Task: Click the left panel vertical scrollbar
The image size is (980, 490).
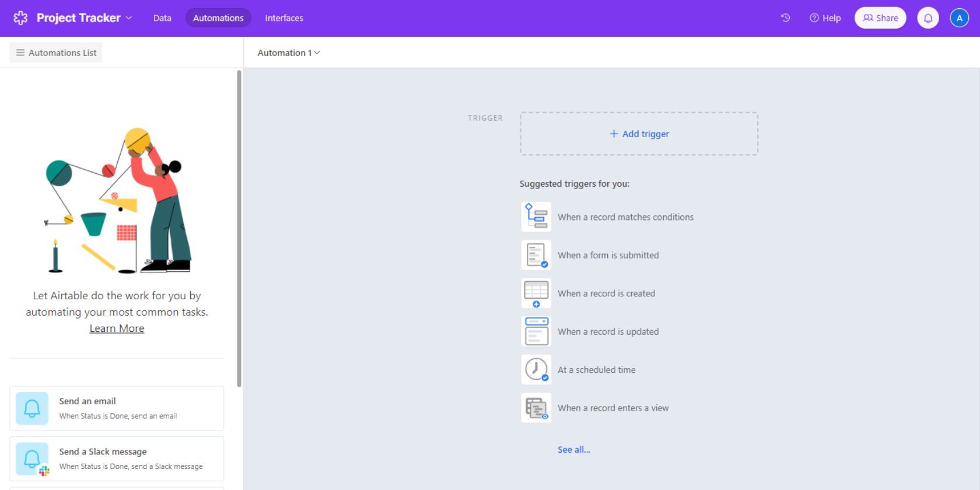Action: click(x=239, y=228)
